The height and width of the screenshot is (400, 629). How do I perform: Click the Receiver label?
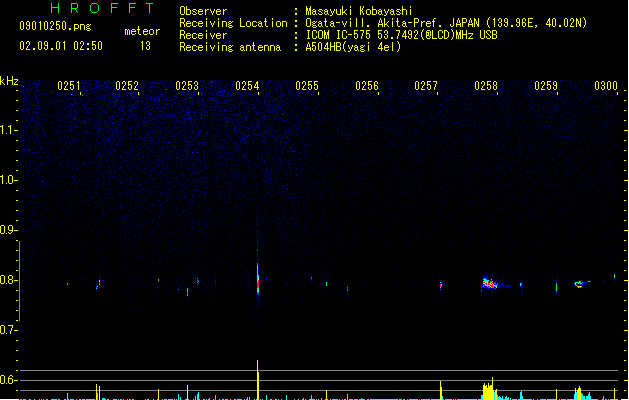(203, 35)
